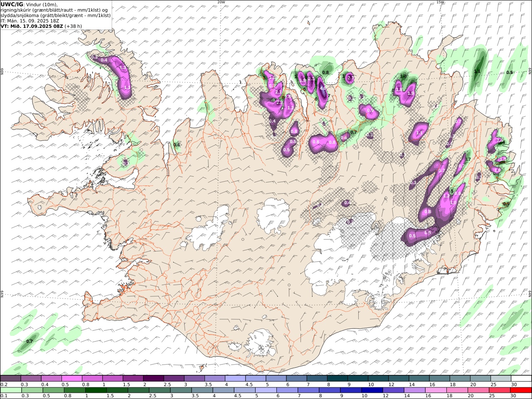This screenshot has width=532, height=399.
Task: Click the '20W' longitude label
Action: (x=221, y=2)
